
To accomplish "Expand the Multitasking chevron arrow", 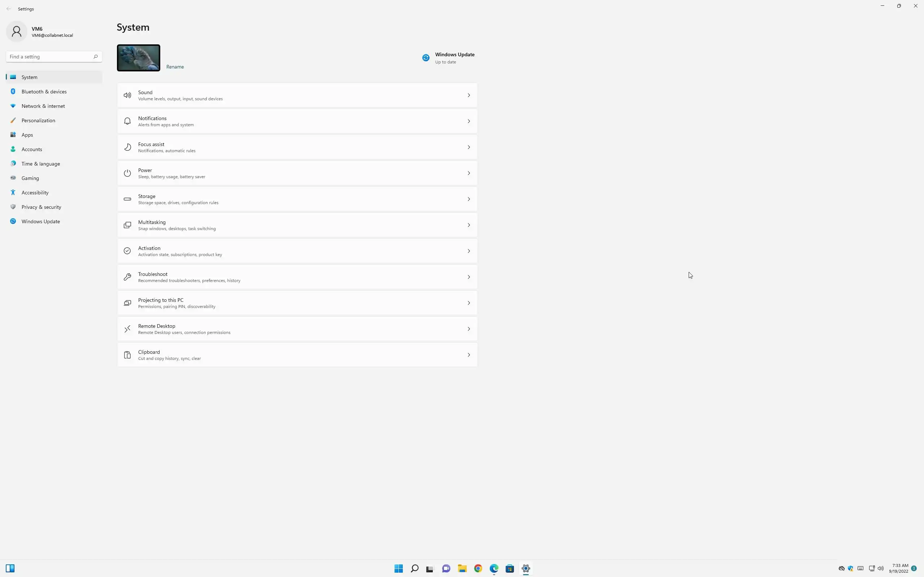I will (468, 225).
